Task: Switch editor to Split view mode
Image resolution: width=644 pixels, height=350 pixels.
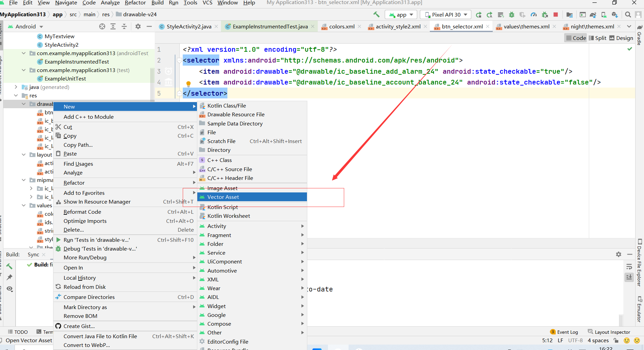Action: [x=597, y=38]
